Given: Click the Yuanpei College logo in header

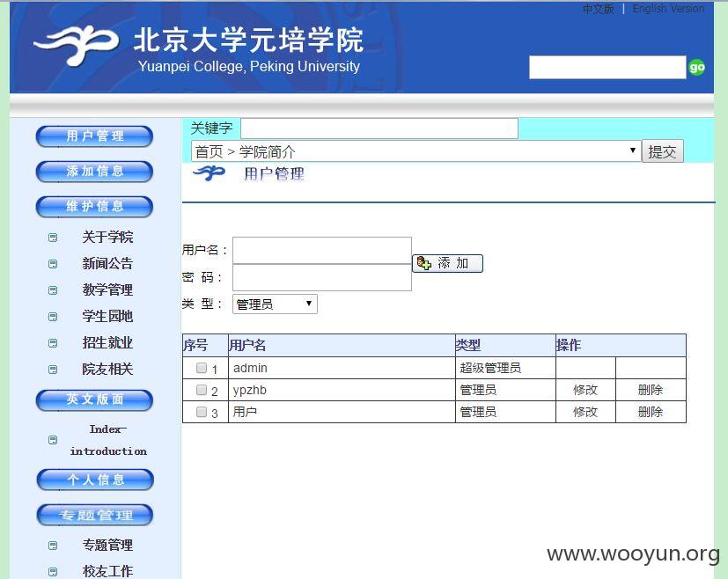Looking at the screenshot, I should [77, 46].
